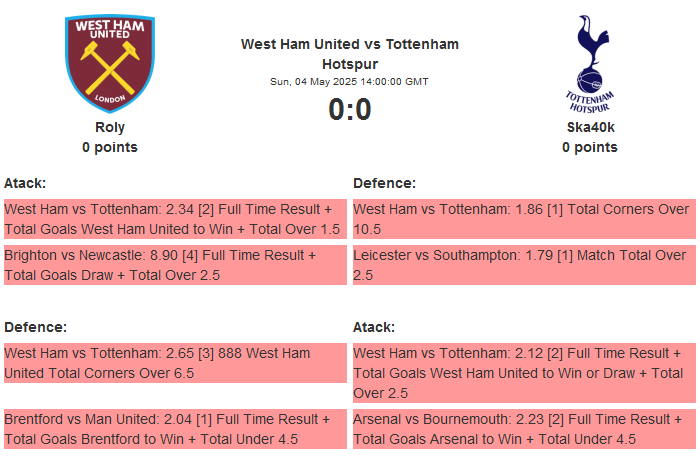Select the match date Sun, 04 May 2025

pyautogui.click(x=350, y=82)
